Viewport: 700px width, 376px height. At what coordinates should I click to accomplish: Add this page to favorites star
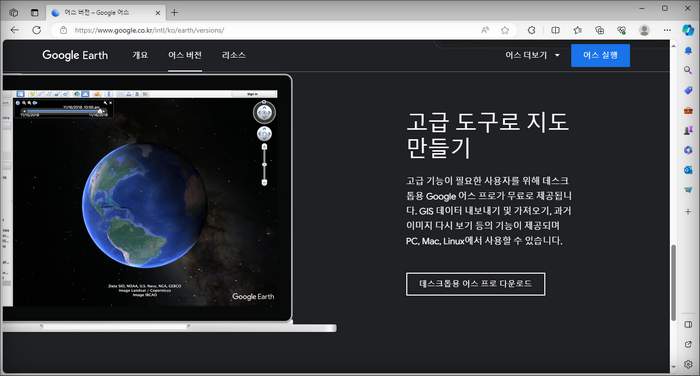505,30
